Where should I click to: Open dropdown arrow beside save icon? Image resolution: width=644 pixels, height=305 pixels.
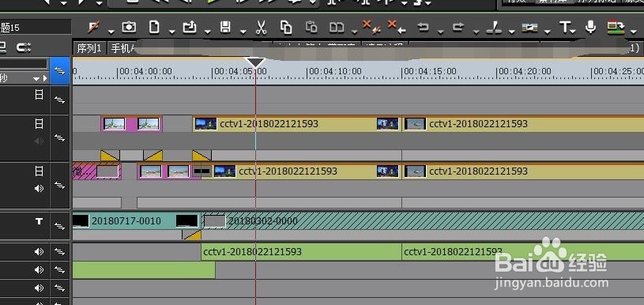coord(243,32)
